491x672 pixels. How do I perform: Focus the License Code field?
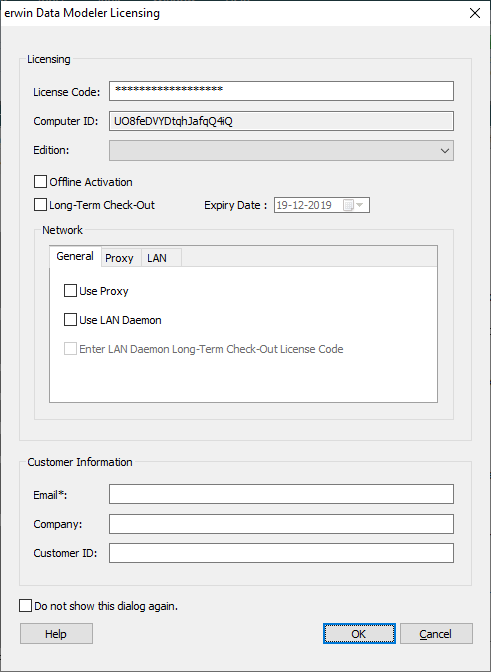tap(281, 91)
